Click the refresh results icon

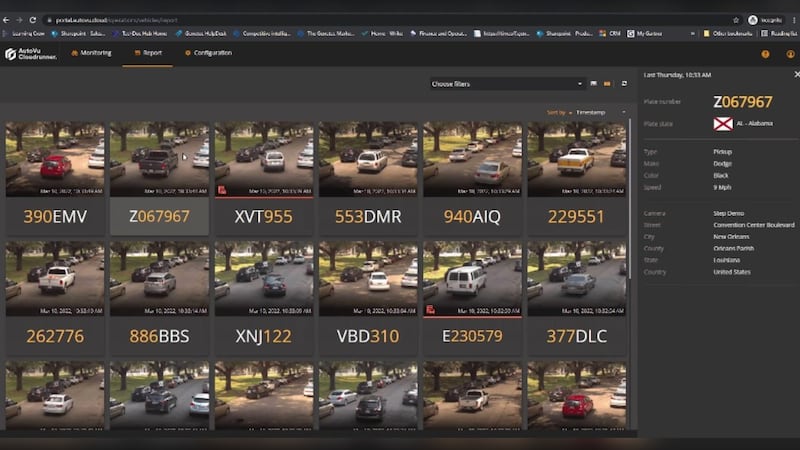(624, 84)
